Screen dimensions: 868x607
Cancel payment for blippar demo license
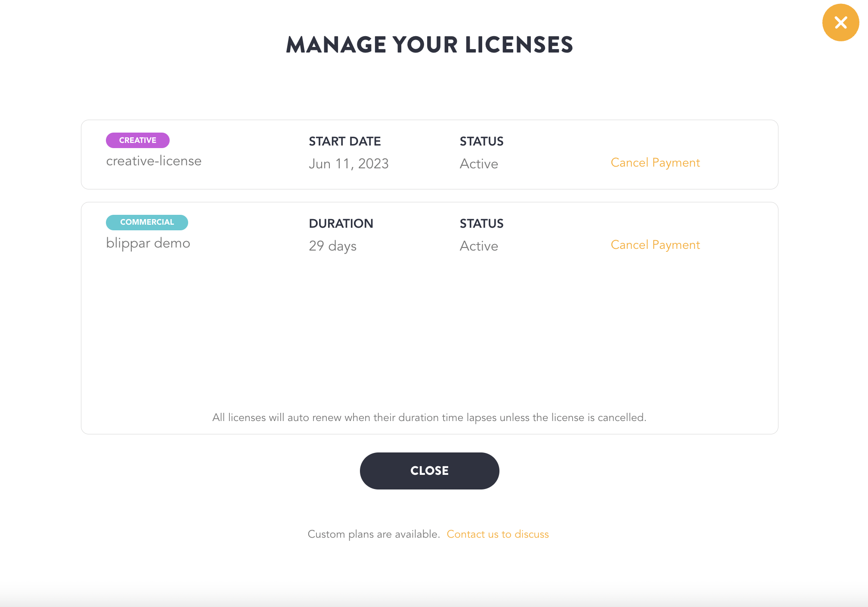point(655,245)
